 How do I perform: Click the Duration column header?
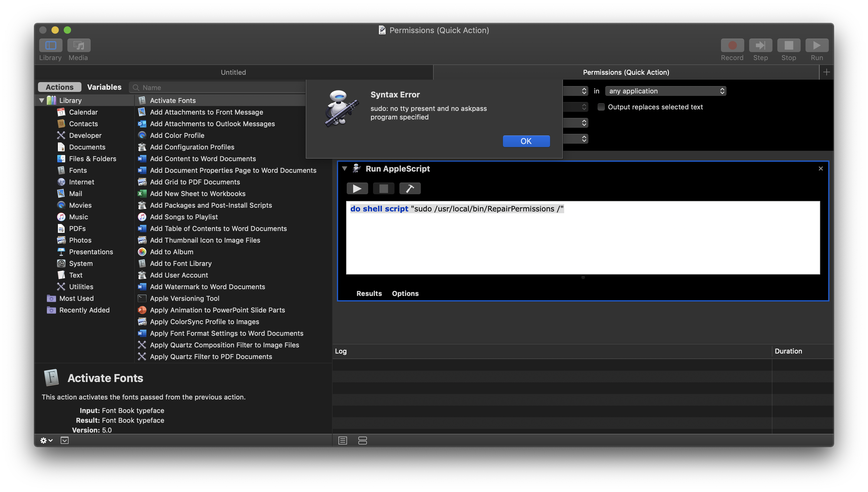pos(802,351)
